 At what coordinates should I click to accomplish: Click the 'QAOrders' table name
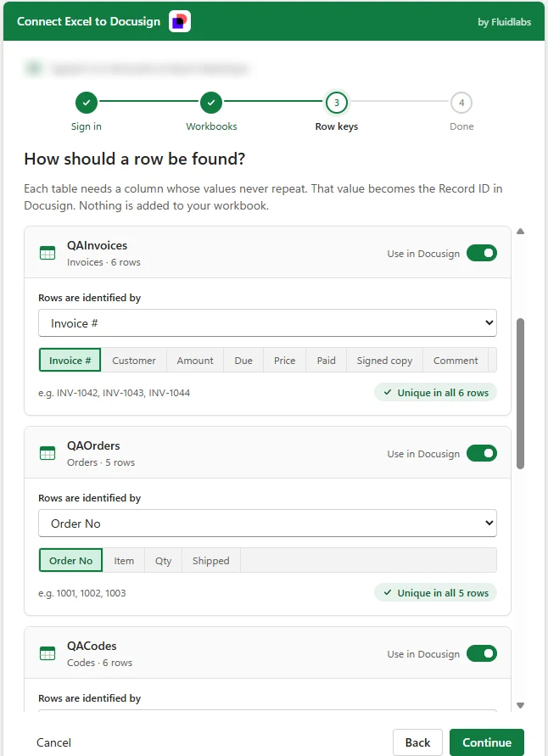[x=93, y=445]
